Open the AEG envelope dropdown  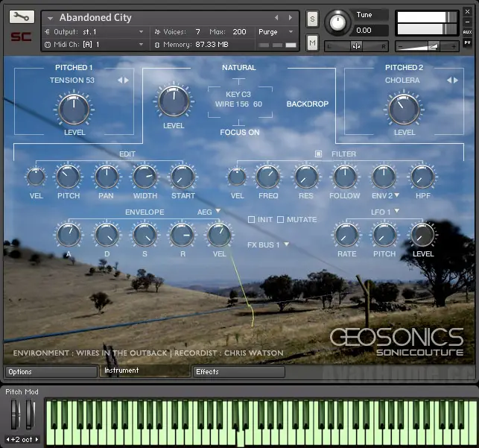coord(218,211)
